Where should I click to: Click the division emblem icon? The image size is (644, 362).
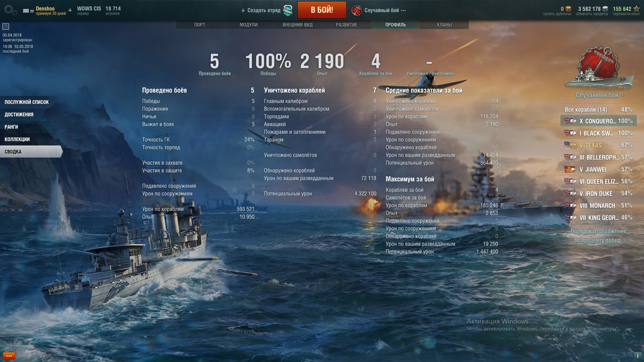288,10
